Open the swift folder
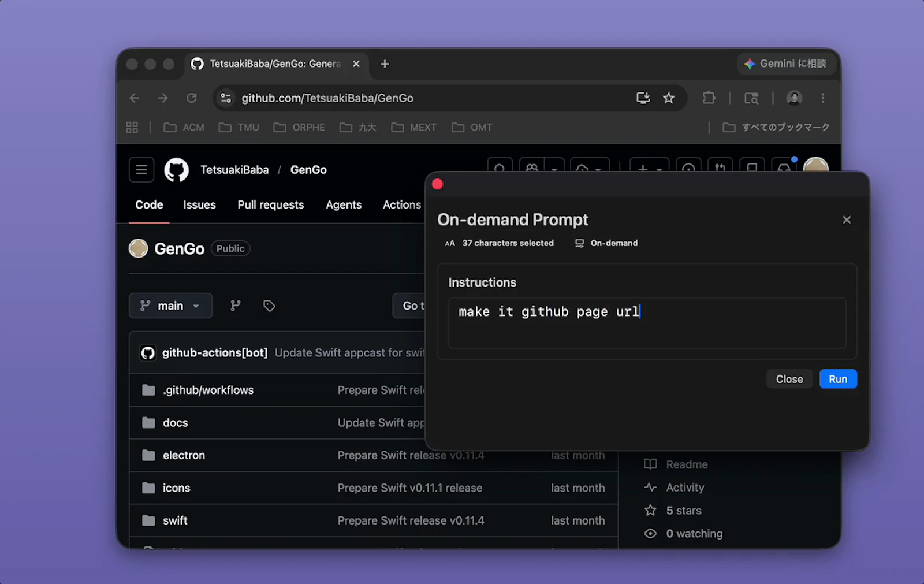Viewport: 924px width, 584px height. [x=175, y=521]
